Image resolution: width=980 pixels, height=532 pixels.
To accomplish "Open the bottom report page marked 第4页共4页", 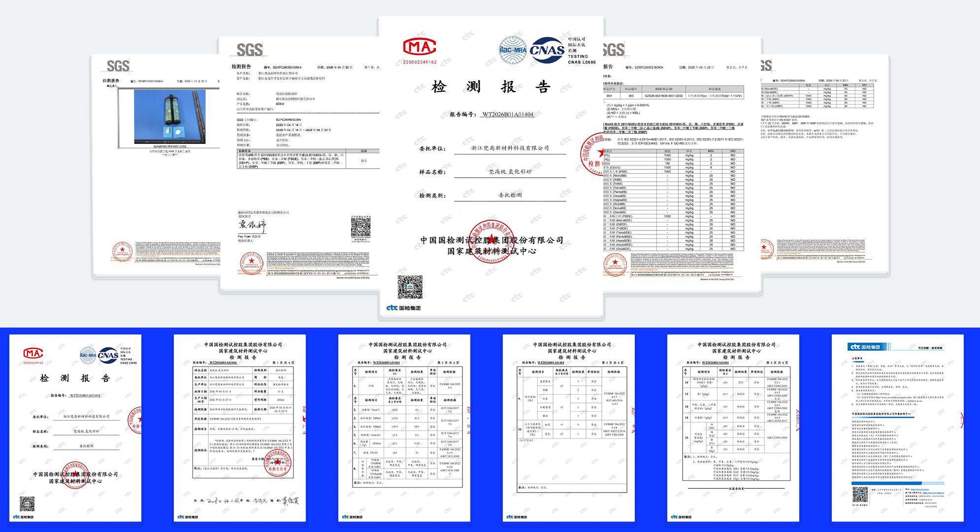I will coord(733,428).
